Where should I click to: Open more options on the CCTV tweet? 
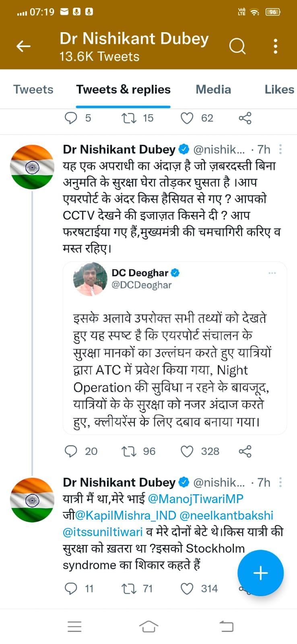coord(280,150)
